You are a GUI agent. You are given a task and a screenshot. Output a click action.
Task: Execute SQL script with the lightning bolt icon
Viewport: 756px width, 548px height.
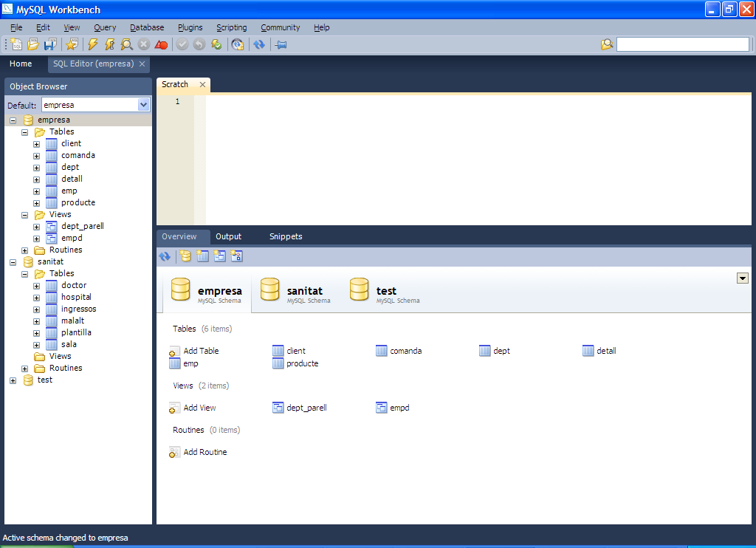pos(92,44)
